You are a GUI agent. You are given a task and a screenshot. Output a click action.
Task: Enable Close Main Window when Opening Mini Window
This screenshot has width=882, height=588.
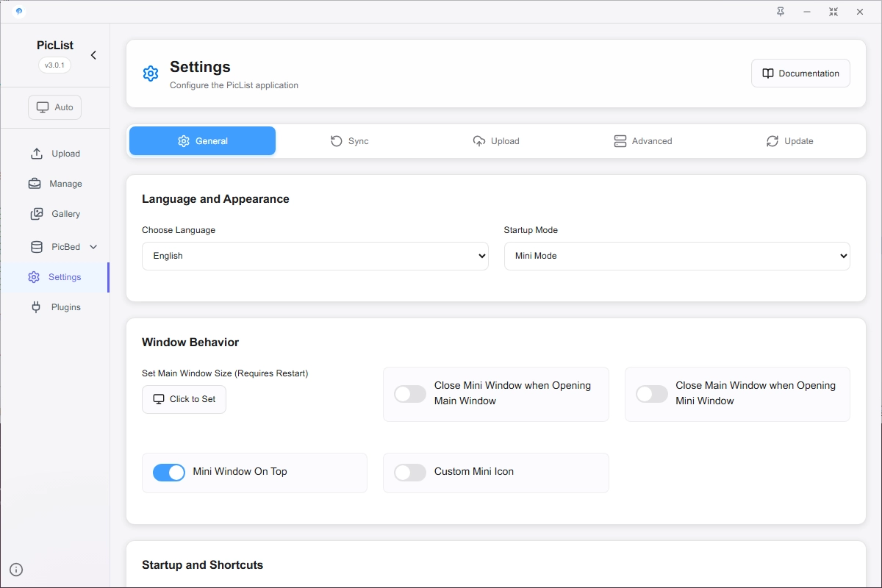coord(652,394)
